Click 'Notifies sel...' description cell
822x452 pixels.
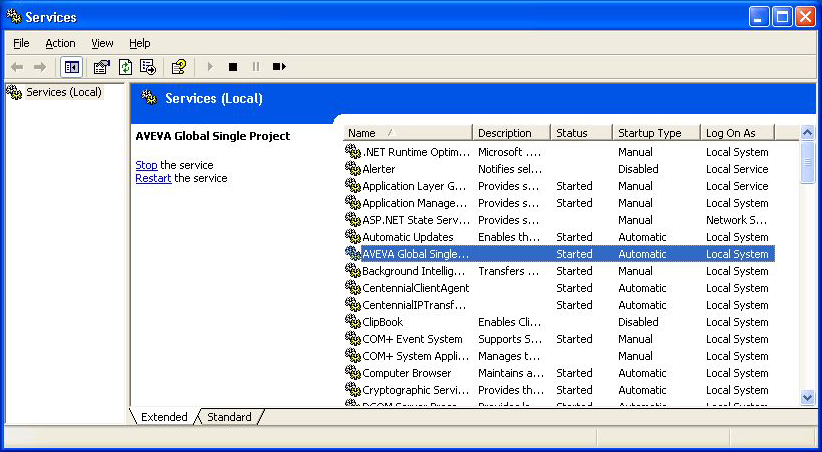tap(510, 169)
